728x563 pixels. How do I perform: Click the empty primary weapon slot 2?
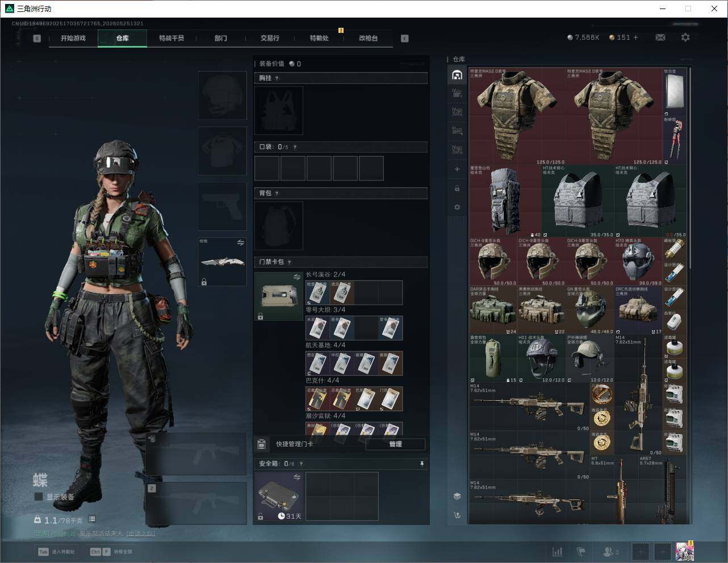coord(196,504)
